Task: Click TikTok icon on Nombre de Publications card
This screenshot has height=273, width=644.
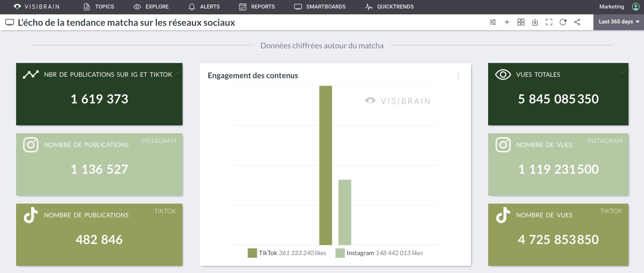Action: click(31, 215)
